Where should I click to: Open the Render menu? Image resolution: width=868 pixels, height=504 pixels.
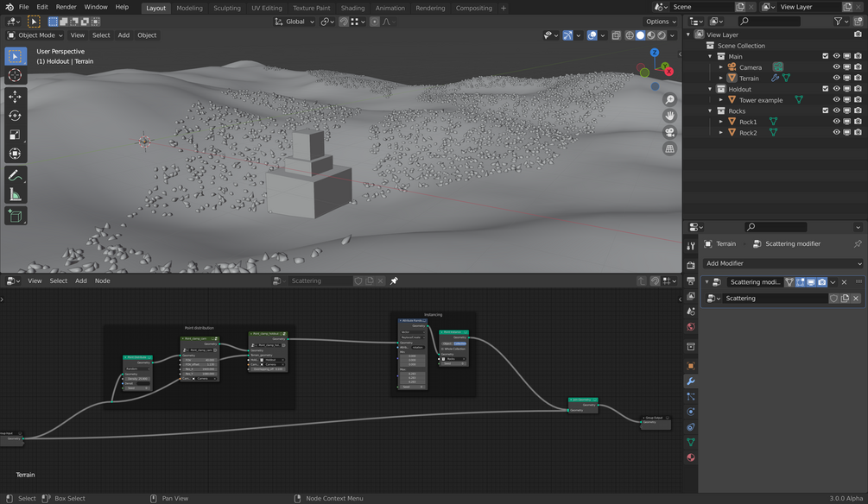click(66, 7)
